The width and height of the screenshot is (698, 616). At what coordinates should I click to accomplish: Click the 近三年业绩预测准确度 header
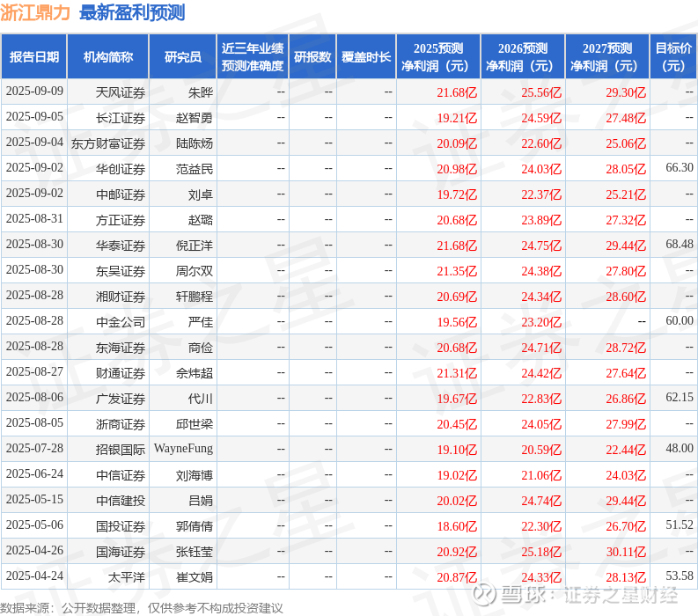(253, 56)
